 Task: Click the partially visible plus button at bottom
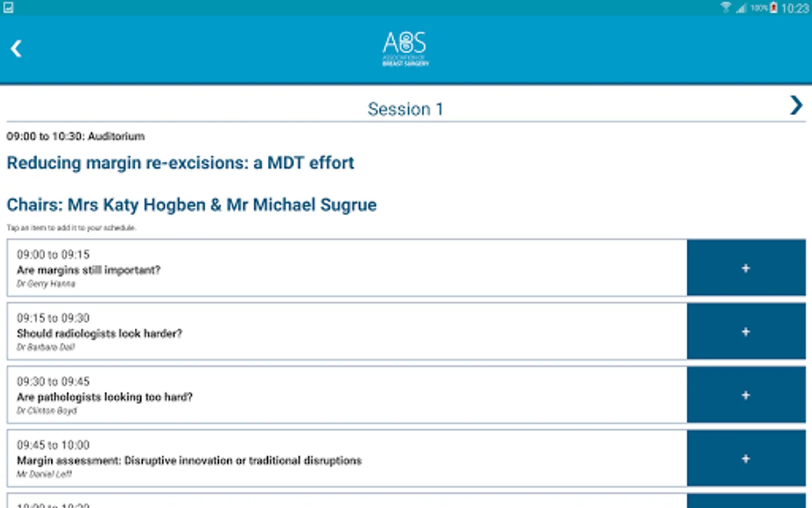[745, 501]
